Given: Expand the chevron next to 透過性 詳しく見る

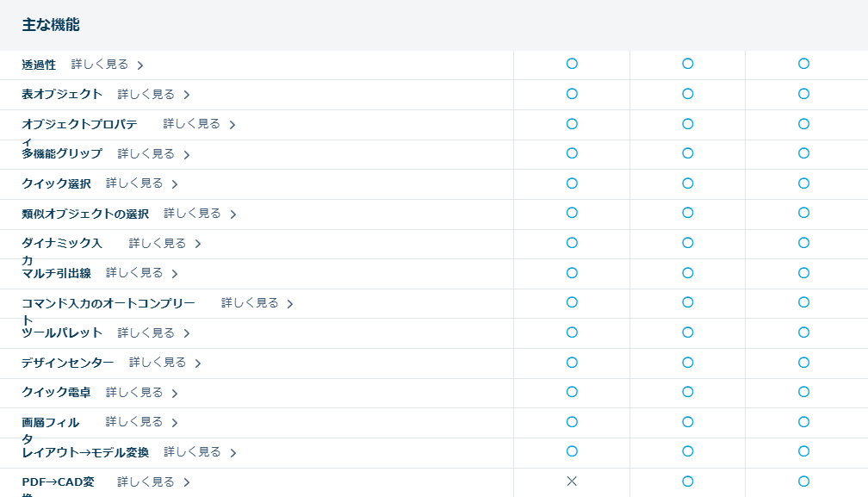Looking at the screenshot, I should [140, 65].
